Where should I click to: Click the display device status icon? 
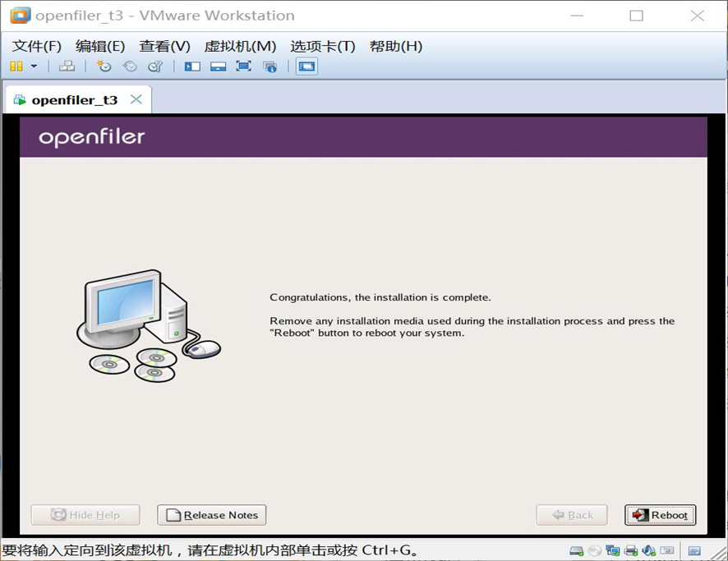(x=667, y=551)
